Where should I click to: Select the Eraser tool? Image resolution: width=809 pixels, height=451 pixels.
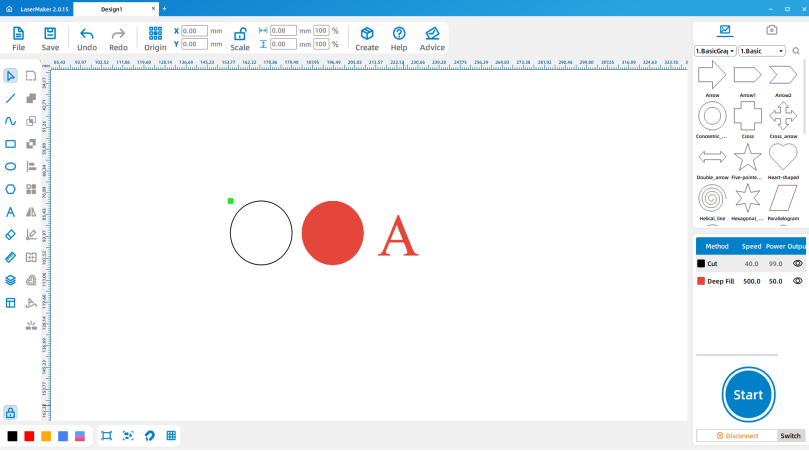(11, 235)
